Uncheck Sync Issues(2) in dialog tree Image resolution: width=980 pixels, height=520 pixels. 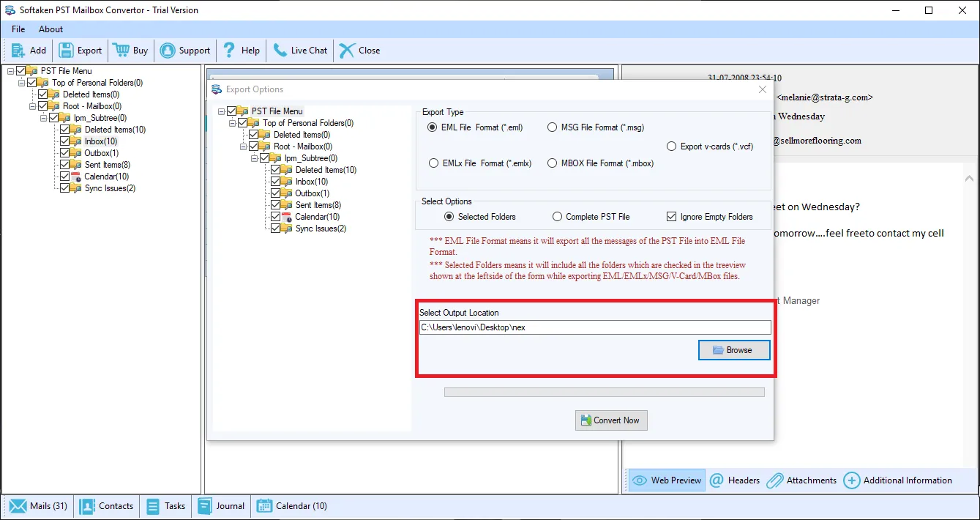pos(275,229)
